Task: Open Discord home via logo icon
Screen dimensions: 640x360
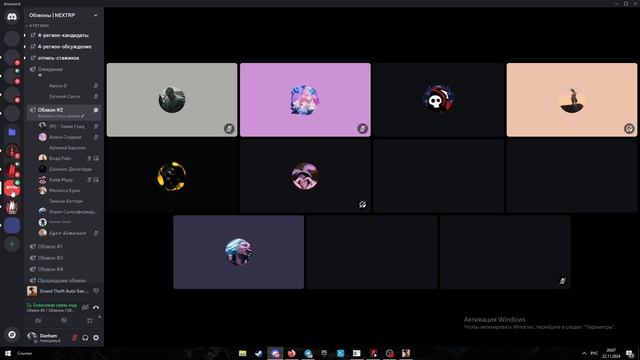Action: pyautogui.click(x=12, y=17)
